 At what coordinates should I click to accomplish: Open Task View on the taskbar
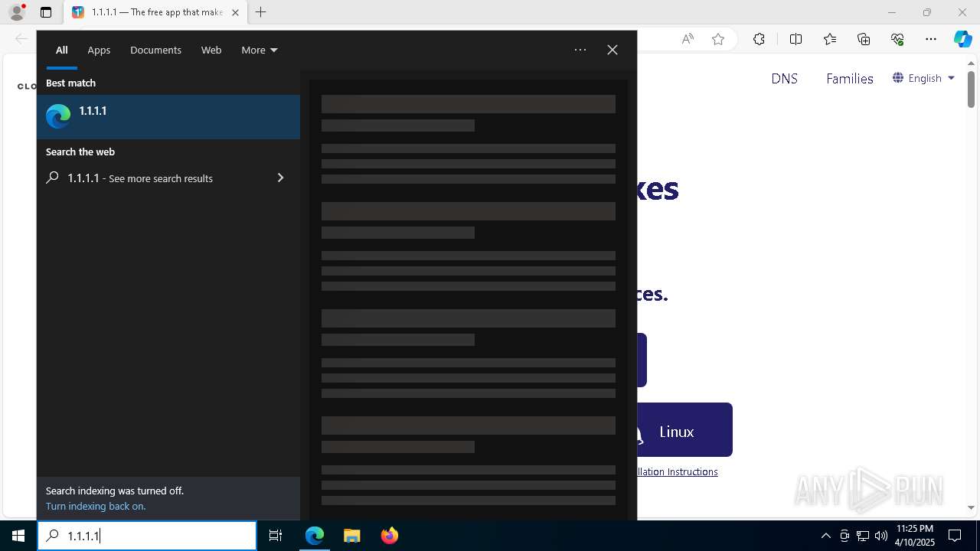point(276,536)
